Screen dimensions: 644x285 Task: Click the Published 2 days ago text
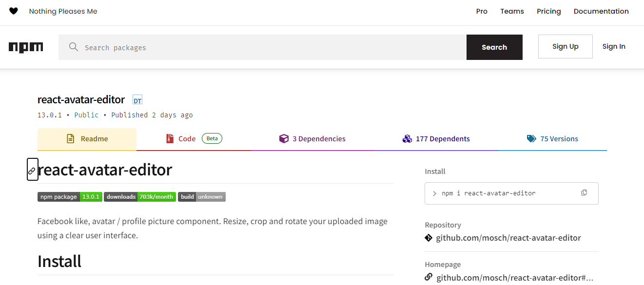152,115
